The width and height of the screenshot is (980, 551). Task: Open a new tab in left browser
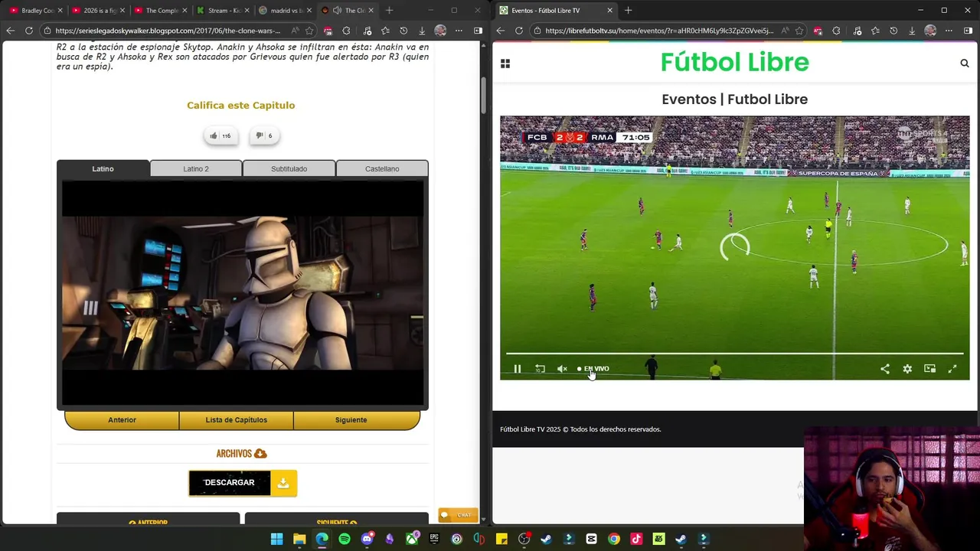point(389,11)
